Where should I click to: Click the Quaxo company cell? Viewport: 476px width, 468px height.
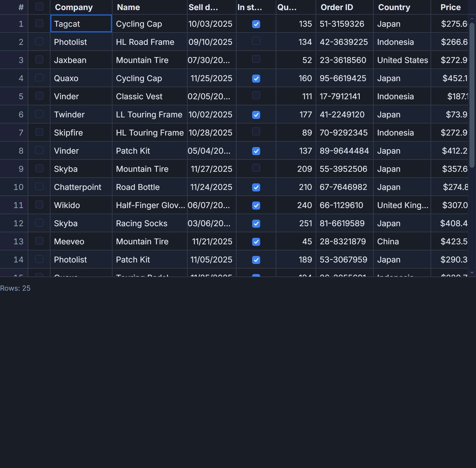point(81,78)
